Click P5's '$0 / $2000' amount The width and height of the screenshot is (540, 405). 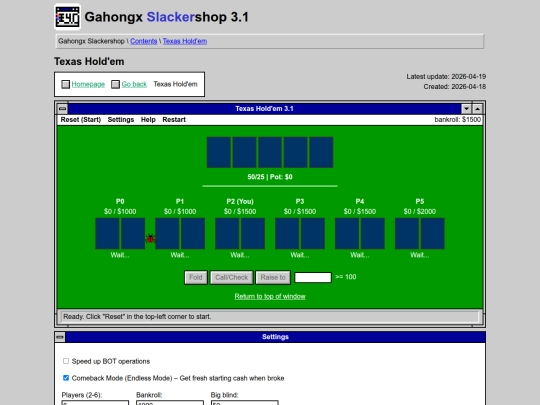coord(420,211)
